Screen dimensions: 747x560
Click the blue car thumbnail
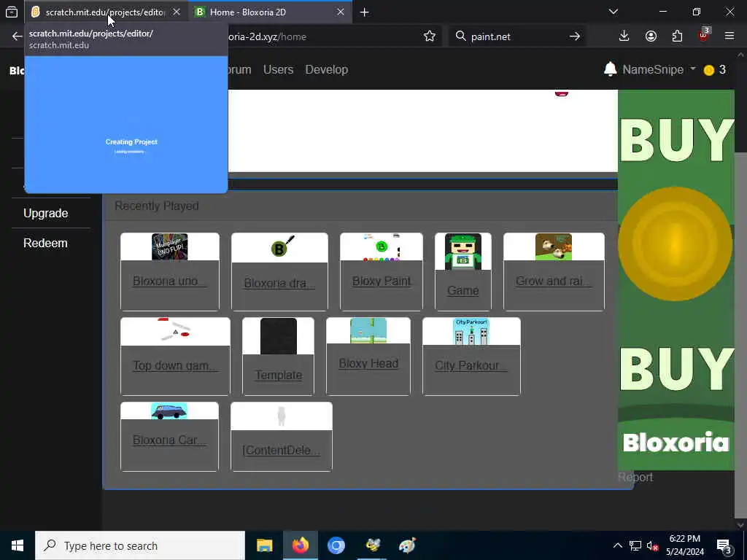[x=169, y=411]
